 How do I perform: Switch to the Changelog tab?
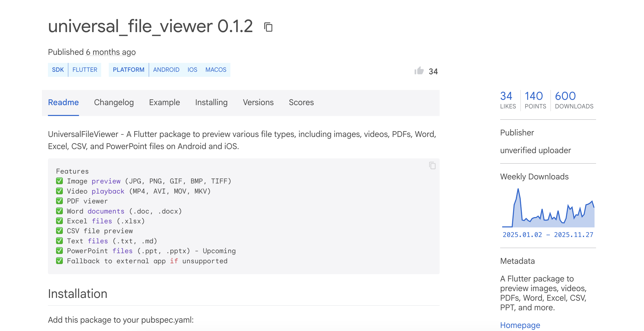[114, 102]
